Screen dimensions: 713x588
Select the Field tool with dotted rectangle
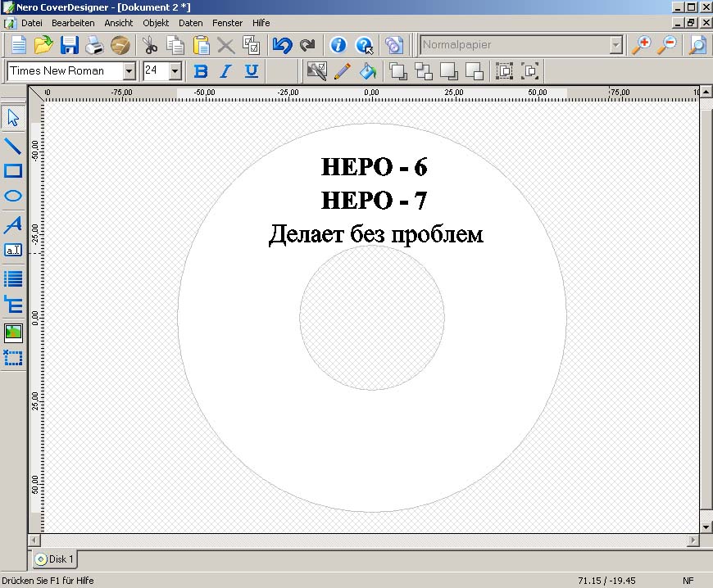click(x=13, y=358)
